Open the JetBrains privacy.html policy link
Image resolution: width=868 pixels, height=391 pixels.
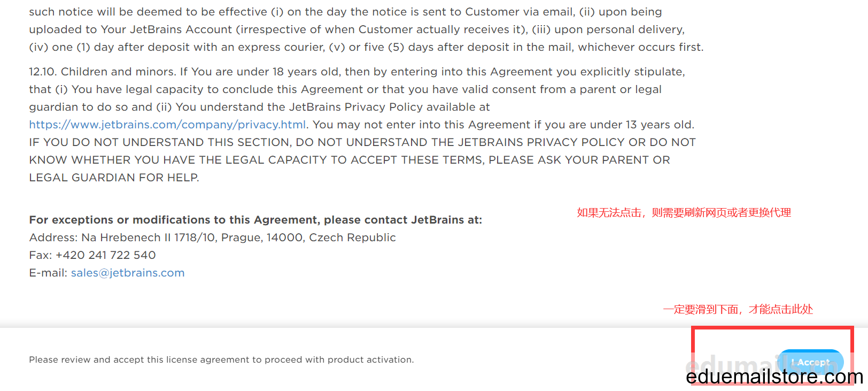click(x=168, y=125)
